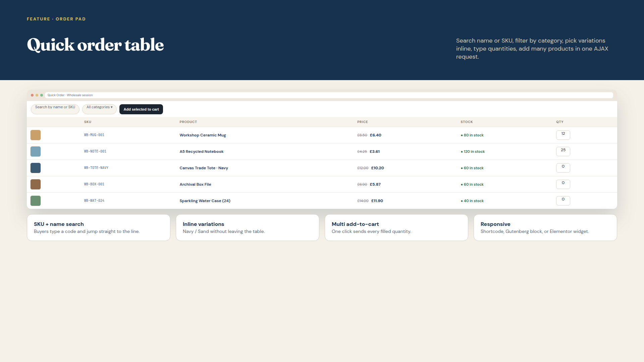This screenshot has height=362, width=644.
Task: Click Add selected to cart button
Action: pos(141,109)
